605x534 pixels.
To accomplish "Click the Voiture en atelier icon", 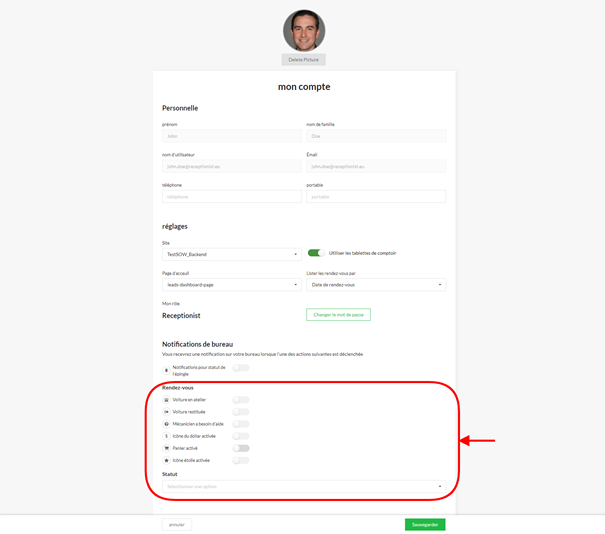I will pos(166,399).
